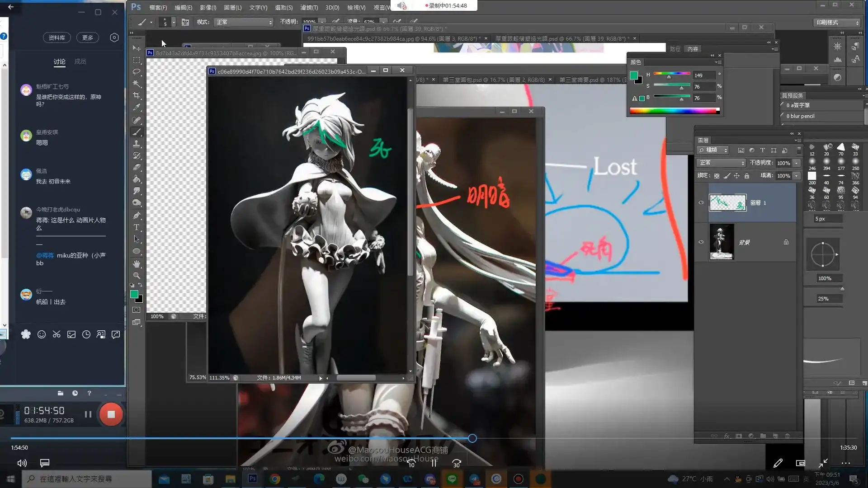Click the 资料库 button
Image resolution: width=868 pixels, height=488 pixels.
pyautogui.click(x=57, y=38)
